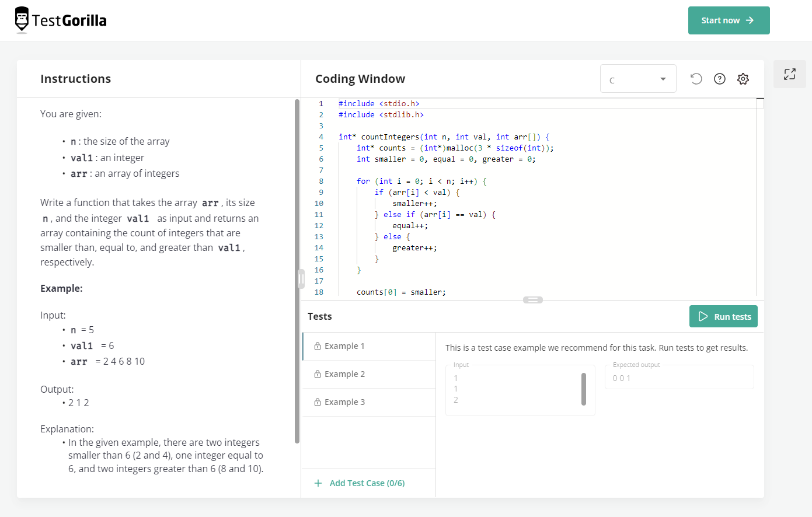Click the plus icon beside Add Test Case
Viewport: 812px width, 517px height.
tap(318, 483)
